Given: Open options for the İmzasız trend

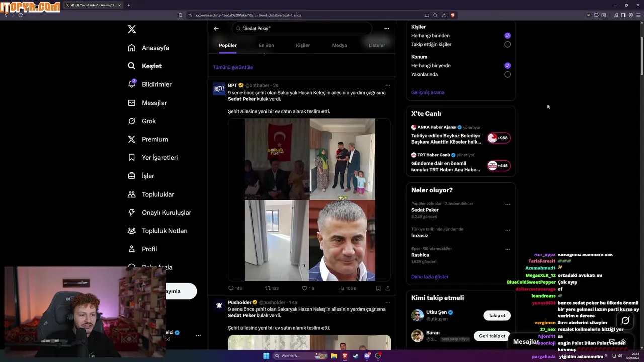Looking at the screenshot, I should 507,230.
